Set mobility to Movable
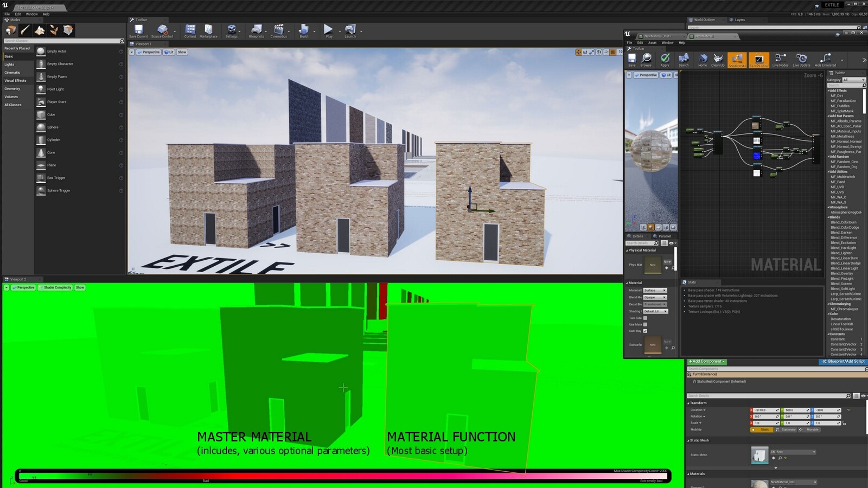 click(x=810, y=429)
